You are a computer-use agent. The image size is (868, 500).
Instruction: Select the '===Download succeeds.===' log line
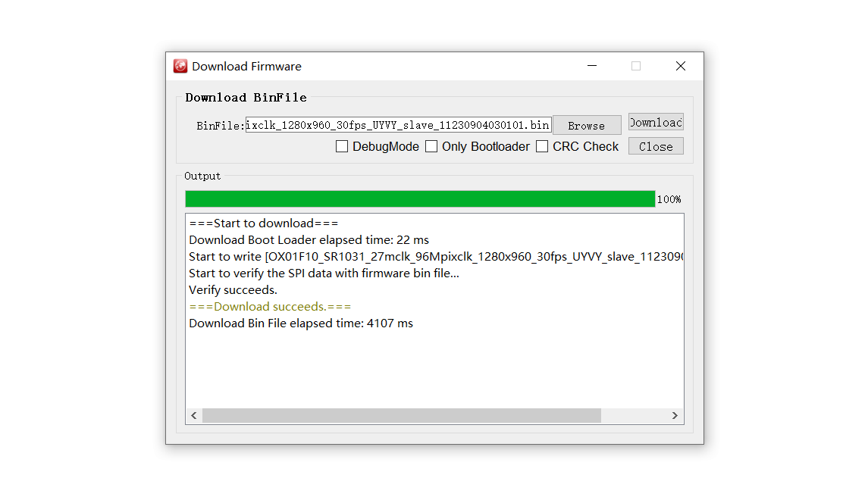pos(270,307)
